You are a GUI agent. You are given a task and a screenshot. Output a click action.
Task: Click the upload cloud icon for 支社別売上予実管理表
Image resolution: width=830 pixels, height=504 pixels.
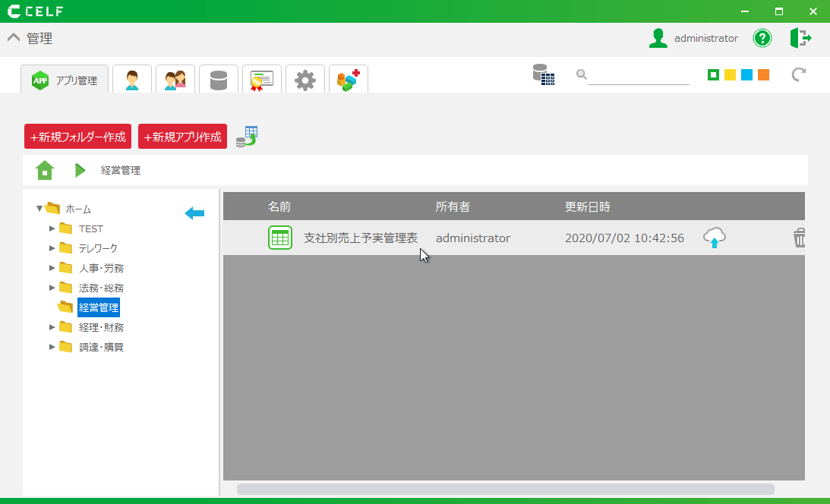tap(714, 238)
